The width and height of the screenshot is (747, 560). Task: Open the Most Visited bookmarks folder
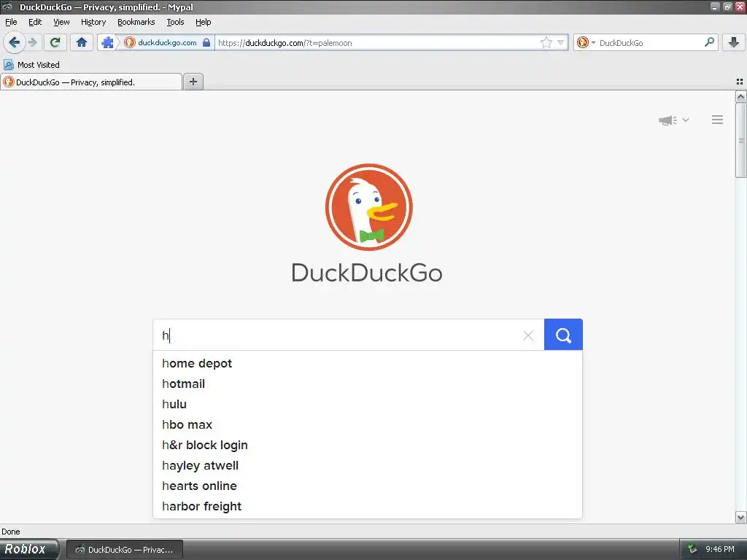[31, 65]
